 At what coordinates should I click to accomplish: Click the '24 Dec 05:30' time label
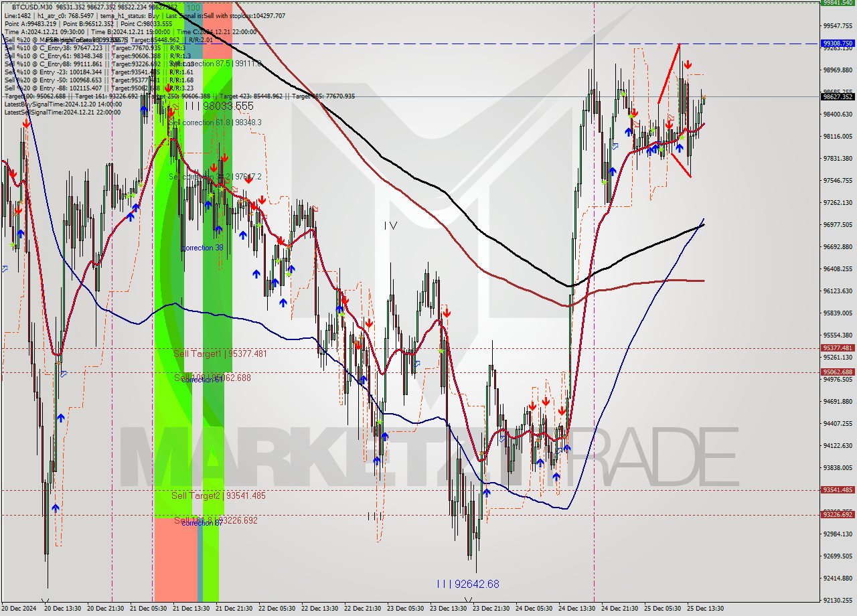click(x=534, y=609)
